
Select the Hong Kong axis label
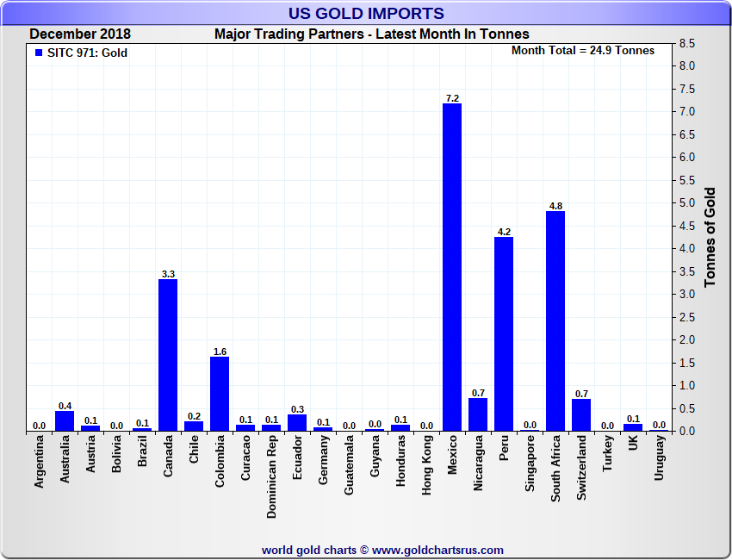point(427,464)
